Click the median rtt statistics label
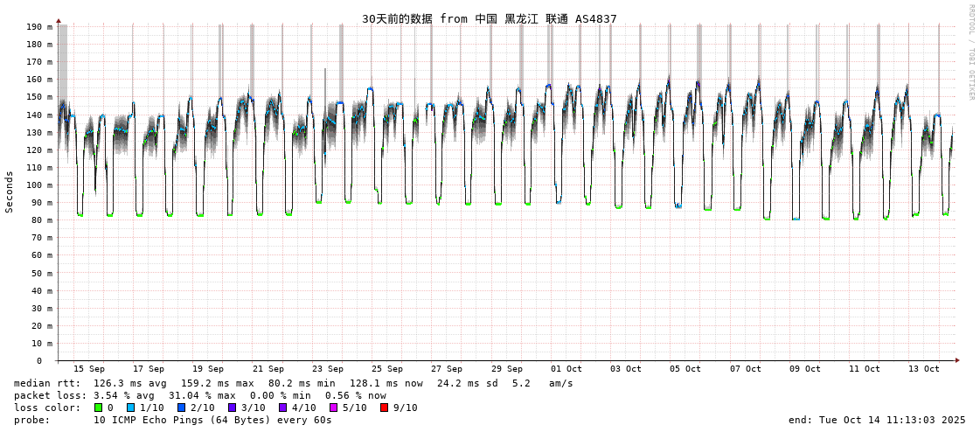980x432 pixels. [x=47, y=383]
